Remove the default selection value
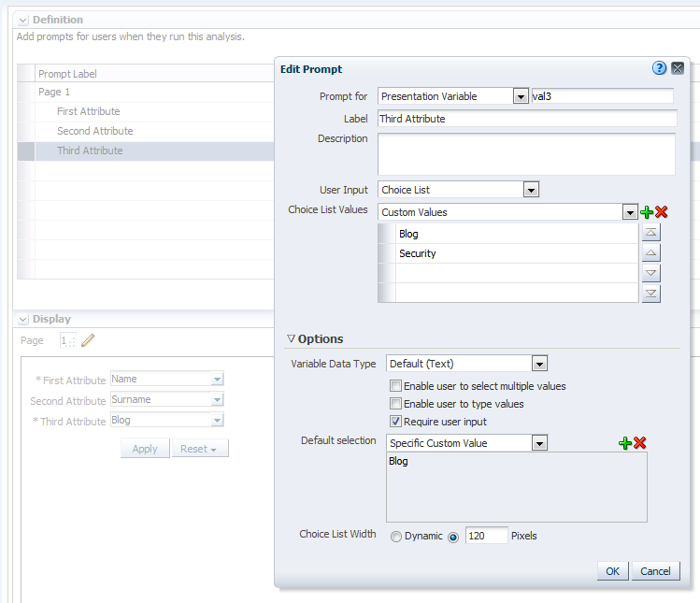Viewport: 700px width, 603px height. coord(640,443)
